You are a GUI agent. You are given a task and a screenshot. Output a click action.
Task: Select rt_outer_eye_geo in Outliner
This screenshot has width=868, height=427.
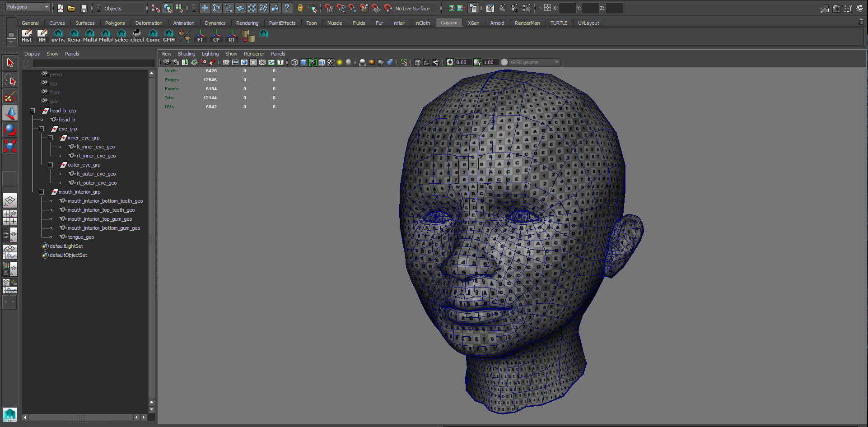97,183
